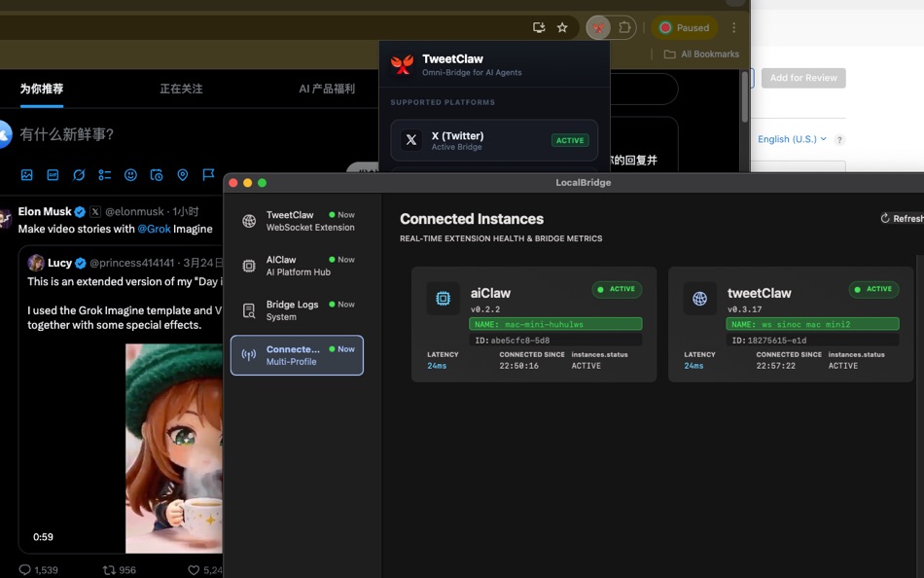Click the chip icon next to AIClaw sidebar item
The width and height of the screenshot is (924, 578).
point(249,266)
